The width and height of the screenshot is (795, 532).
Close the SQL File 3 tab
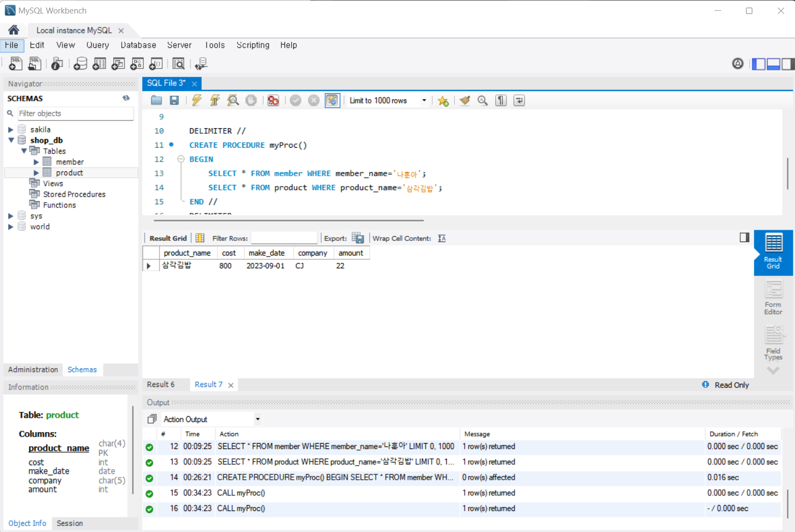[194, 84]
